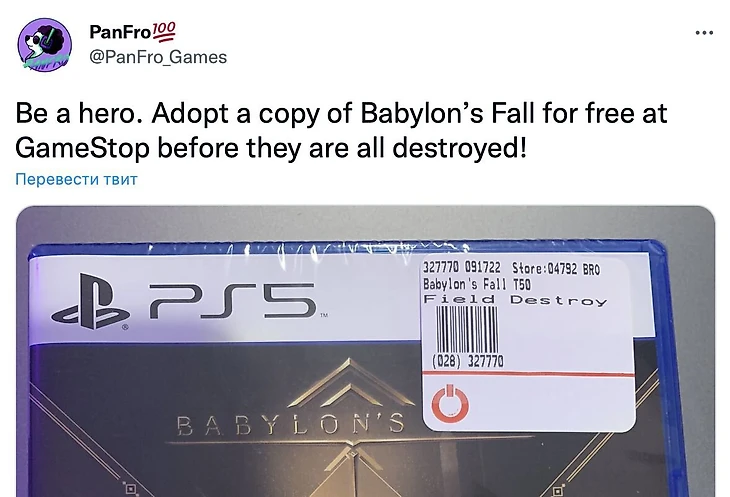This screenshot has width=730, height=497.
Task: Click the red 100 emoji beside PanFro
Action: 164,31
